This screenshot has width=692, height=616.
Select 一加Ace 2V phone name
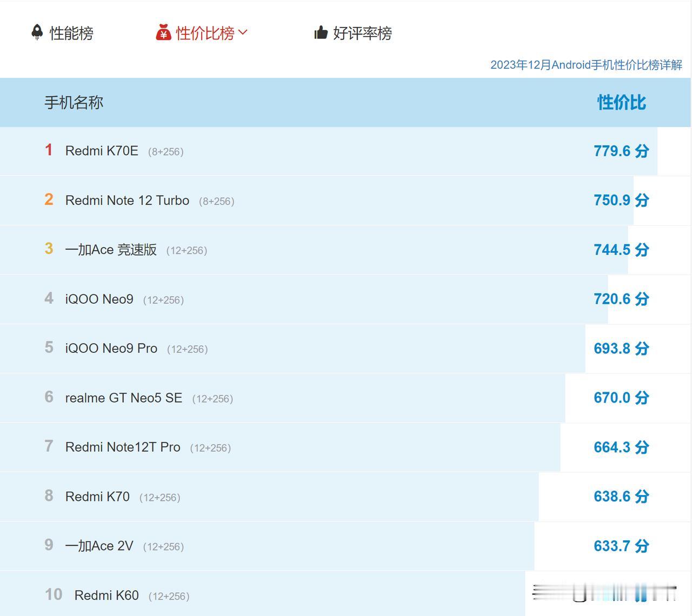[x=99, y=546]
